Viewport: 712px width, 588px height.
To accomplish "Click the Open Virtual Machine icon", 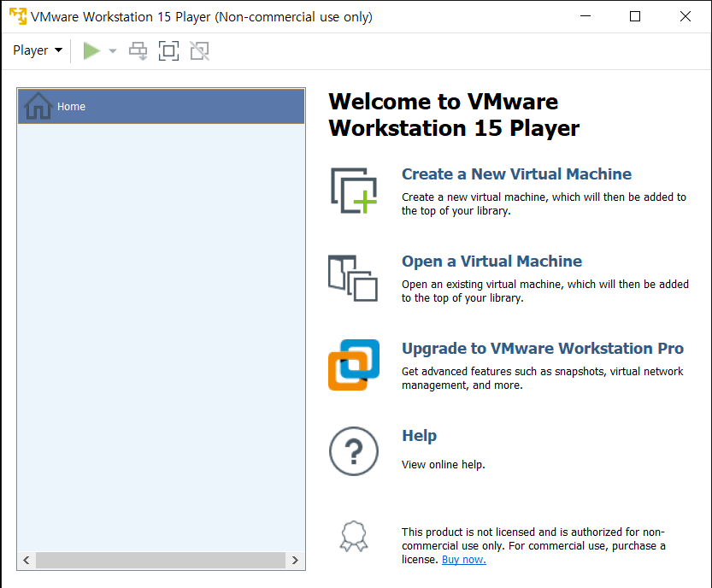I will pyautogui.click(x=353, y=278).
